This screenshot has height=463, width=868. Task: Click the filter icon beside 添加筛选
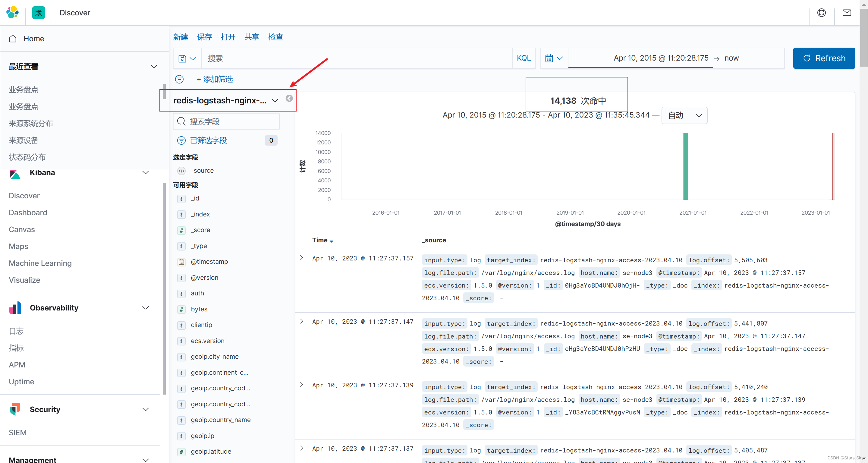click(179, 79)
